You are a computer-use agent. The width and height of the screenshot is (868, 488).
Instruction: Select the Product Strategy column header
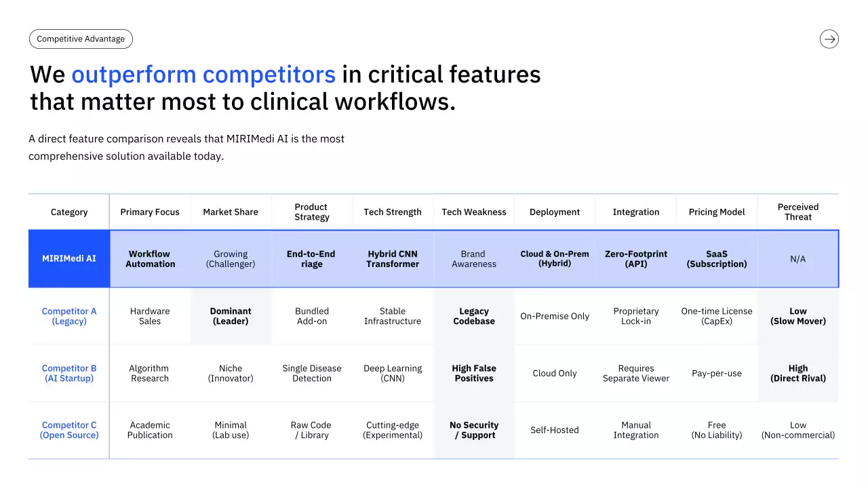coord(311,212)
